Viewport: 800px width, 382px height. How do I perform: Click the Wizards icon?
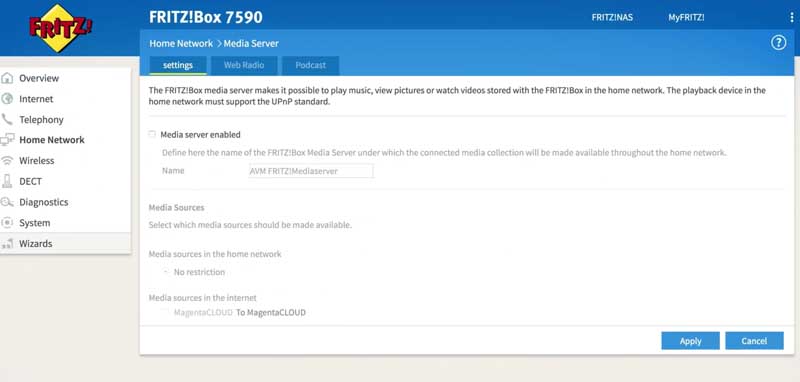tap(7, 244)
